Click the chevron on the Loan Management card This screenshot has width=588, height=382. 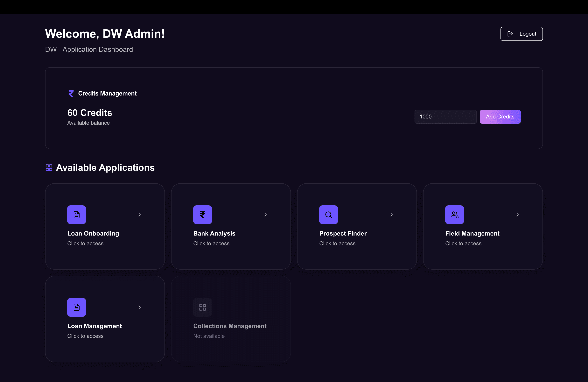pos(139,307)
